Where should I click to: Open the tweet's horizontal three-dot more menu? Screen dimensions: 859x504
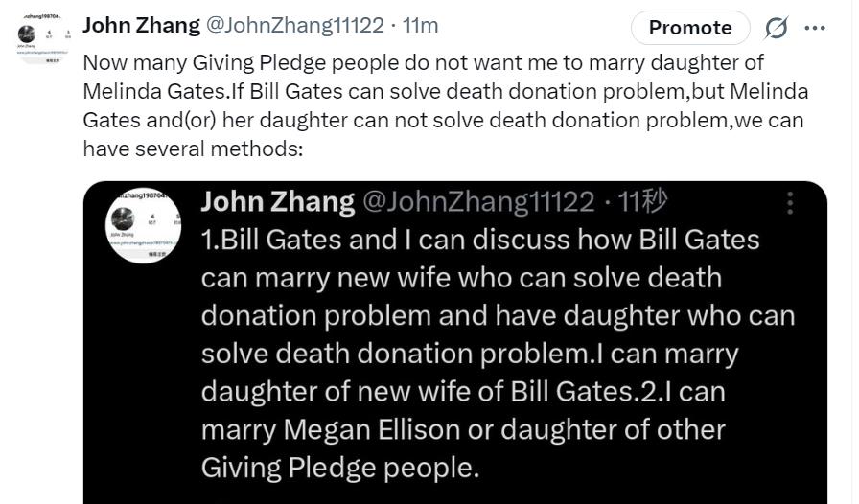(x=815, y=29)
